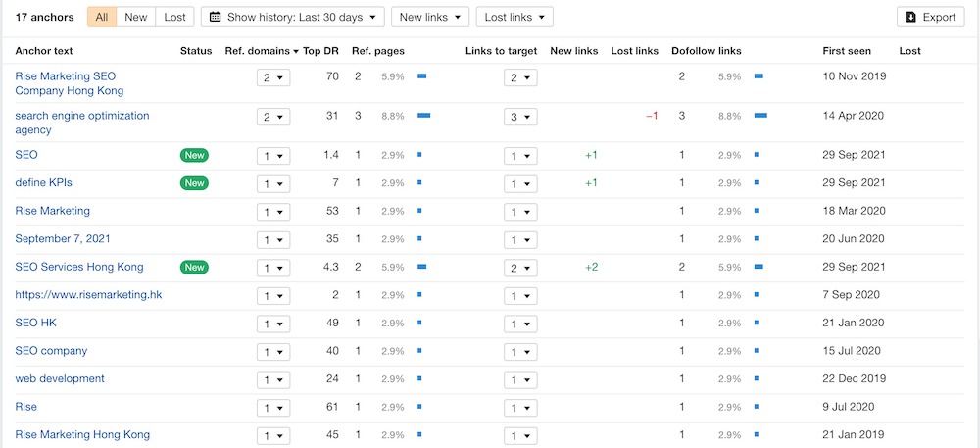Click the +2 new links value
Screen dimensions: 980x448
pos(591,267)
